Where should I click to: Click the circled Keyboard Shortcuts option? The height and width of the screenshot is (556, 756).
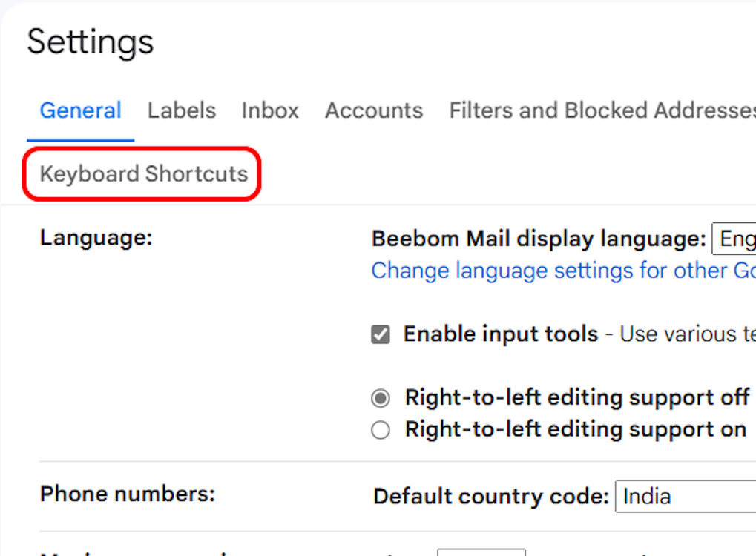(x=144, y=173)
